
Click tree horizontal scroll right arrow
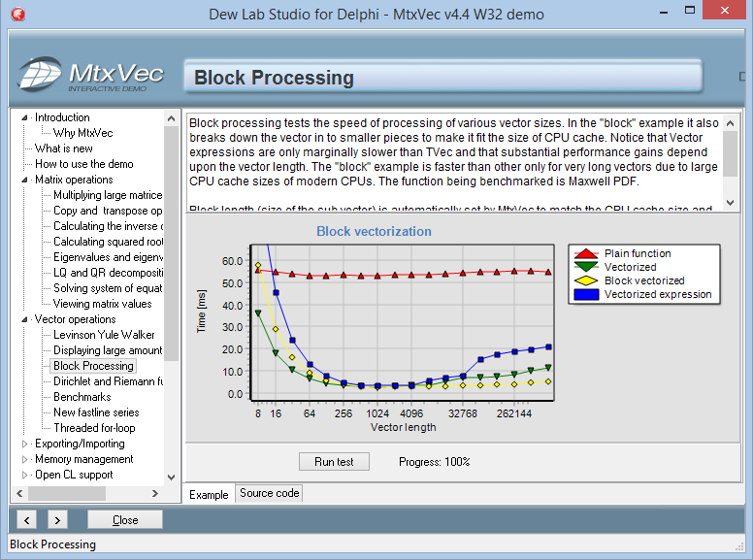click(154, 493)
